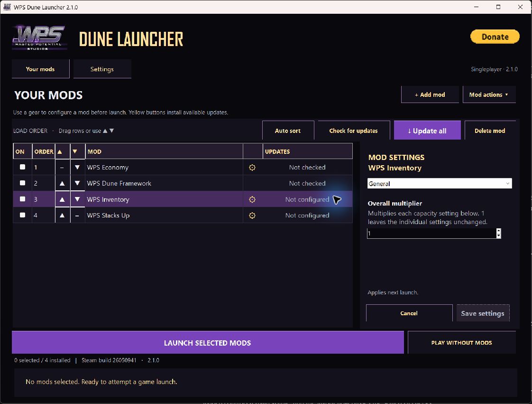Click 'Not checked' status for WPS Dune Framework

click(307, 183)
